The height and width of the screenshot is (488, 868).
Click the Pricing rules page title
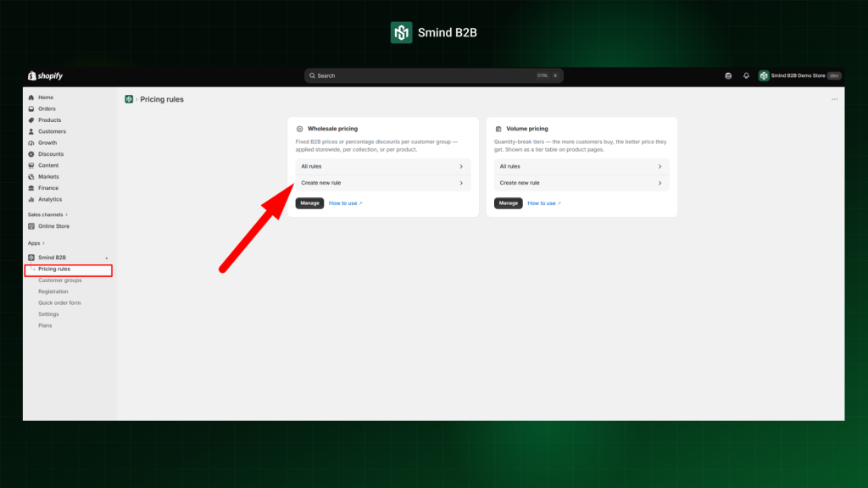[162, 100]
